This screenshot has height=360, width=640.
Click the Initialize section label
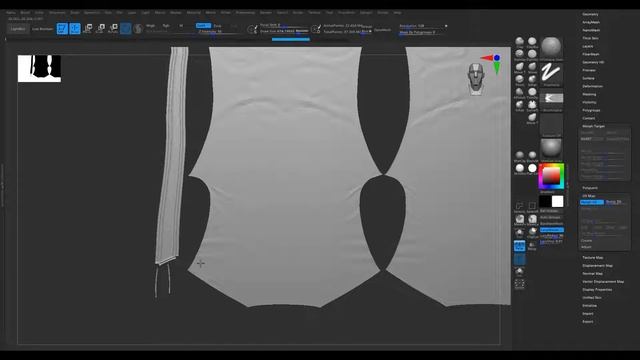tap(589, 306)
